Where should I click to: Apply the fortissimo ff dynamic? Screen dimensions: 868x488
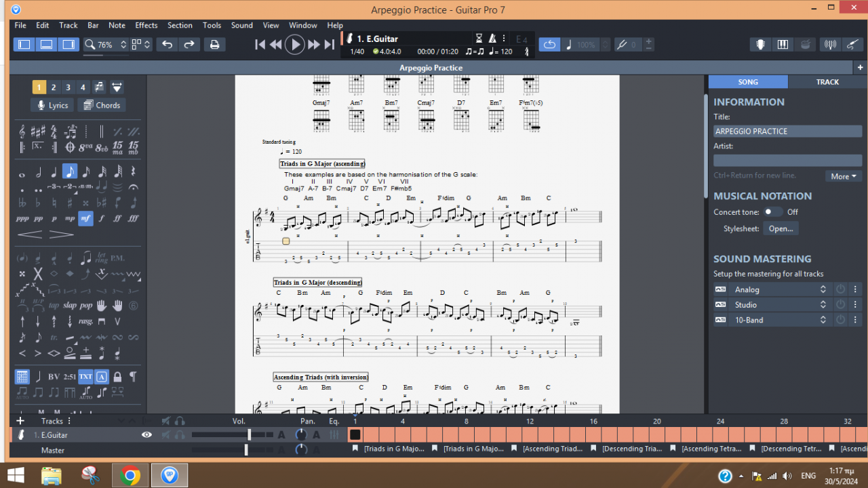coord(117,219)
